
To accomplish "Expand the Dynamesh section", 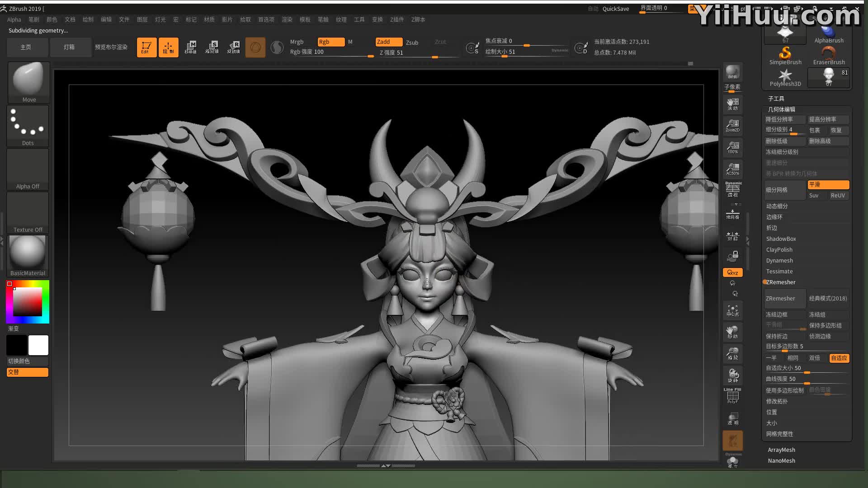I will 779,260.
